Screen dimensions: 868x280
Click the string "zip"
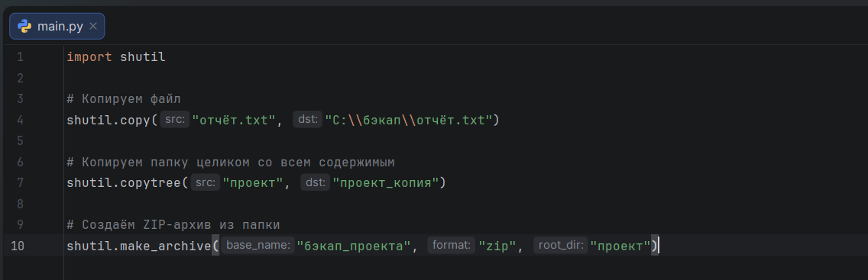click(497, 246)
